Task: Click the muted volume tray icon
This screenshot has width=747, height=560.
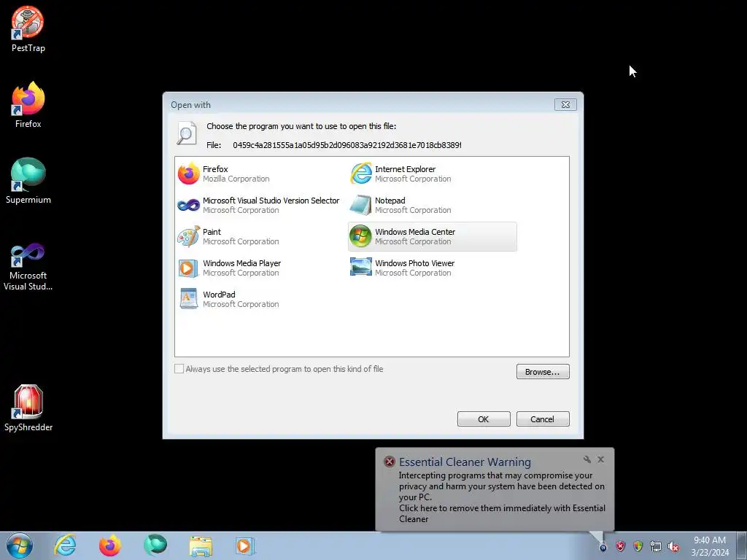Action: tap(673, 547)
